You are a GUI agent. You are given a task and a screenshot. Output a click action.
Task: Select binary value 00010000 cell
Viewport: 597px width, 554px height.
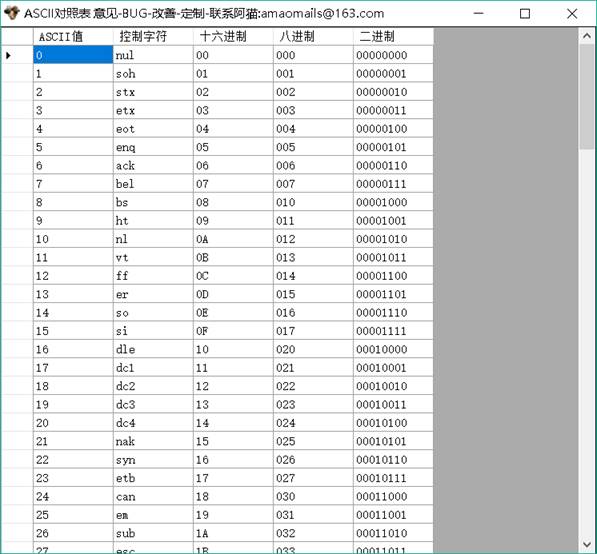point(393,349)
